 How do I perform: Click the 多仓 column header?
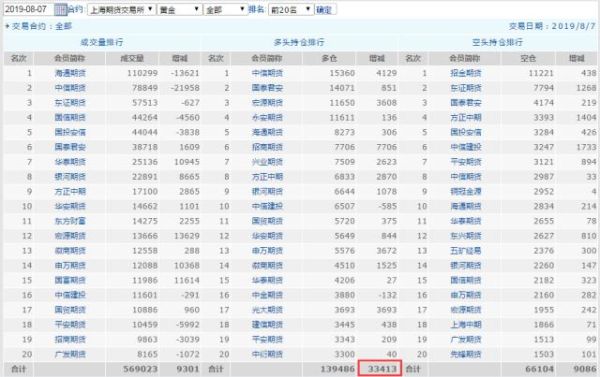tap(329, 59)
